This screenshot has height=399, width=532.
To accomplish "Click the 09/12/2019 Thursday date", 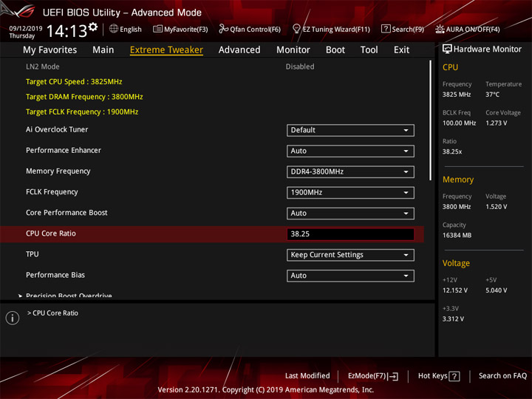I will 25,32.
